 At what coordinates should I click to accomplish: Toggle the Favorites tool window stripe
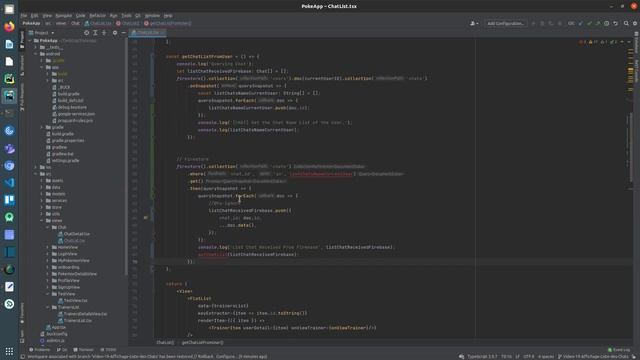[22, 313]
